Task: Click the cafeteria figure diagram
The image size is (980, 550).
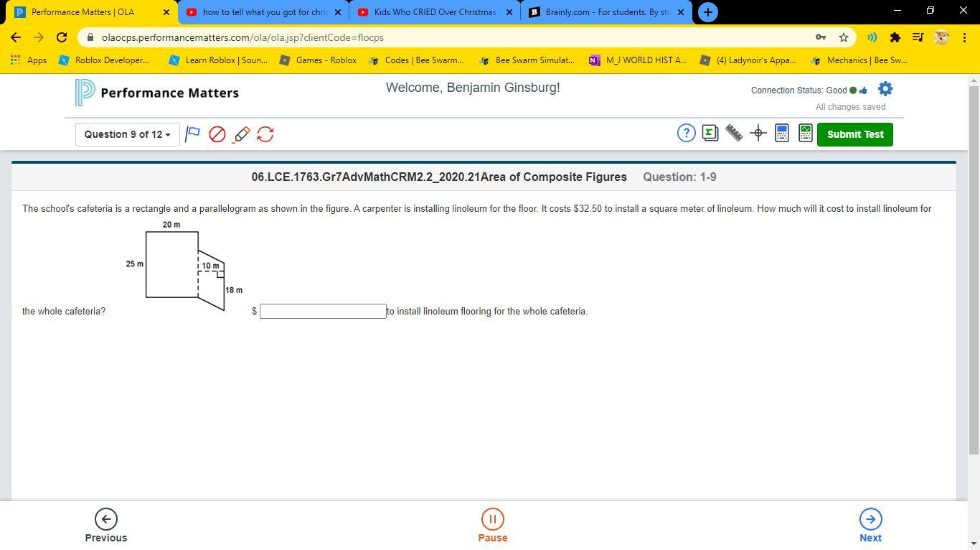Action: (184, 265)
